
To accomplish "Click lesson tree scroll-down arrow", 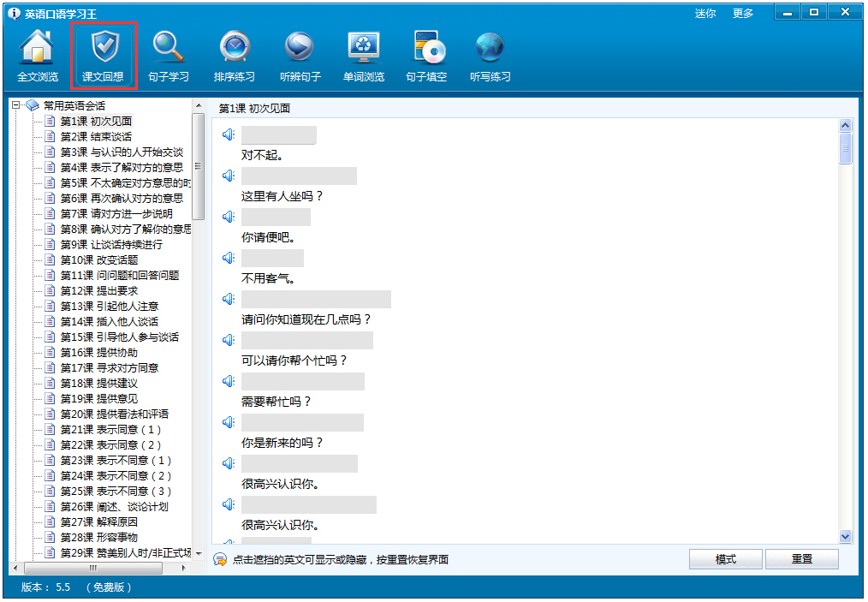I will tap(199, 553).
